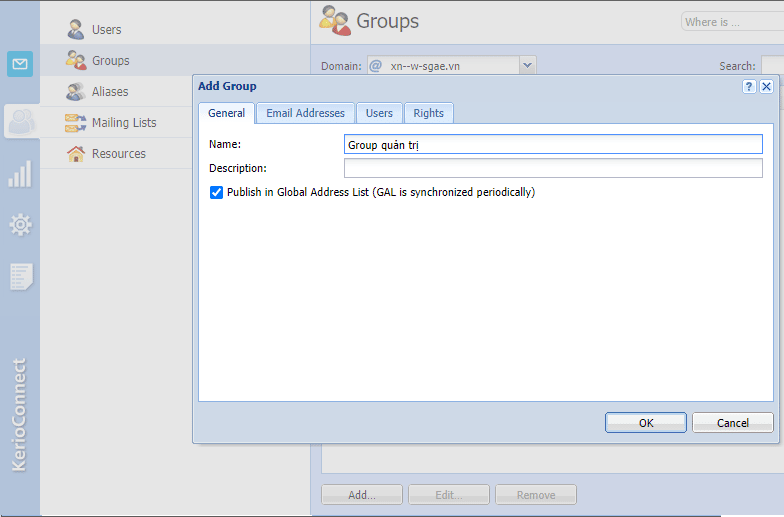Screen dimensions: 784x517
Task: Open the status bar chart icon
Action: pyautogui.click(x=20, y=174)
